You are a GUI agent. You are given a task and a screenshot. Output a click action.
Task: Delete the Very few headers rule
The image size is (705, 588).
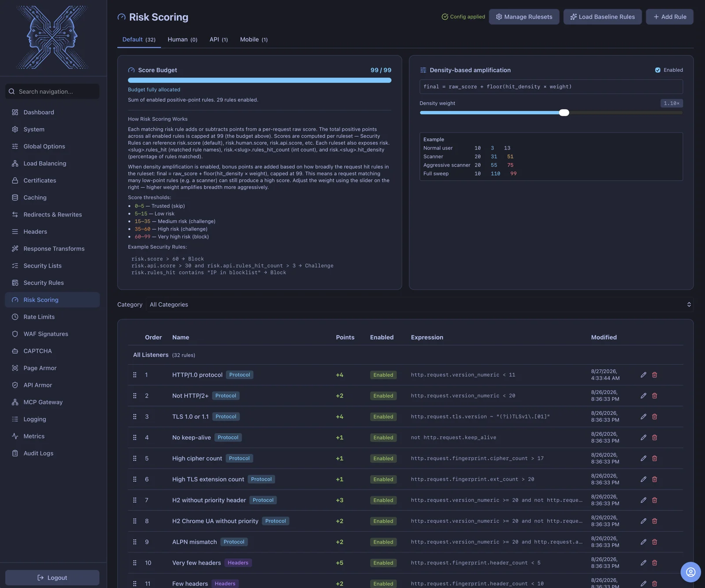coord(654,563)
